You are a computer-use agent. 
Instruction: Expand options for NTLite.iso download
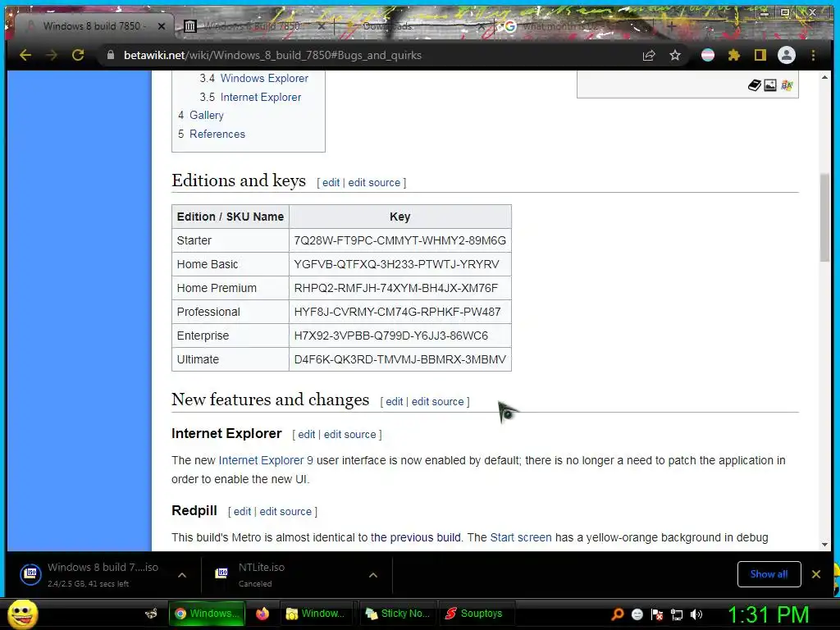point(373,575)
